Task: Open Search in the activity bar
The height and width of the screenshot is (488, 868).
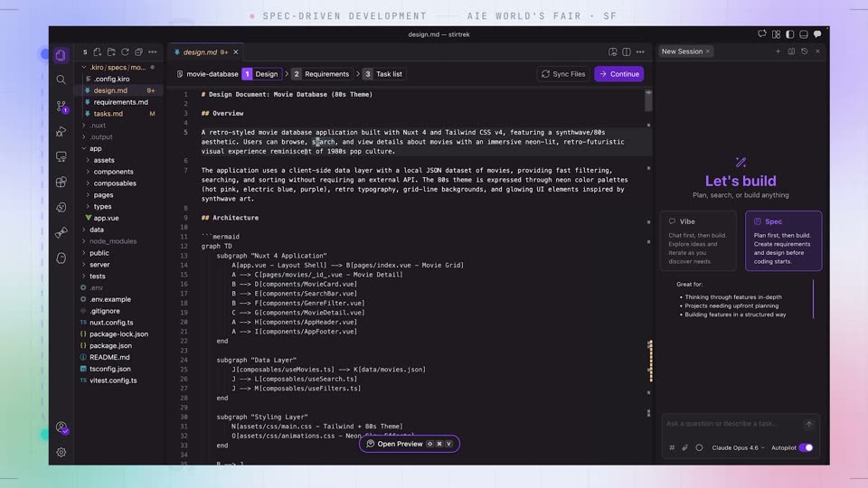Action: (61, 80)
